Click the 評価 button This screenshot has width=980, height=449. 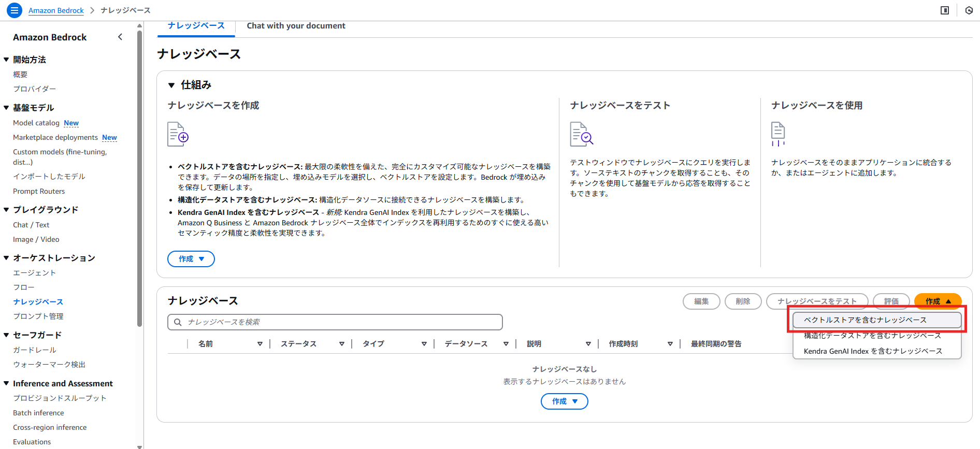[x=891, y=301]
